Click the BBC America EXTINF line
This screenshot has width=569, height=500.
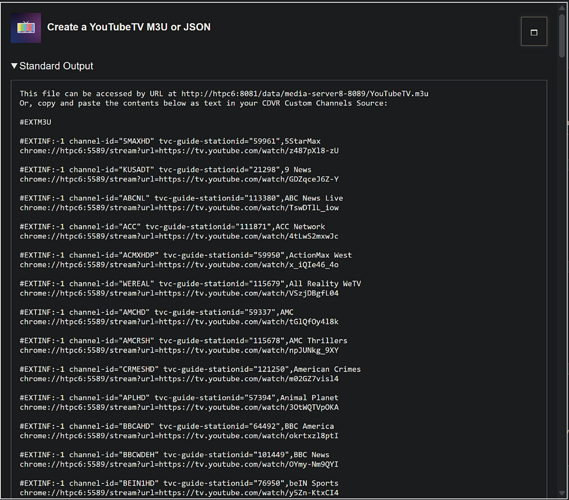[x=177, y=426]
